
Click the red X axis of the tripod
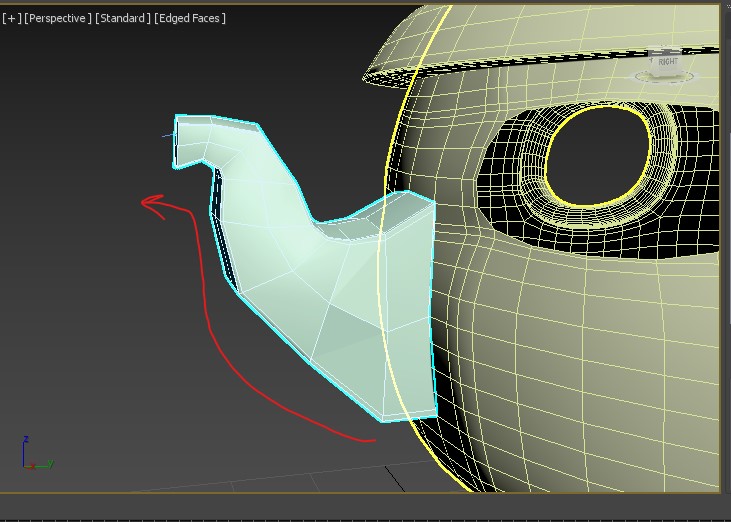coord(30,466)
